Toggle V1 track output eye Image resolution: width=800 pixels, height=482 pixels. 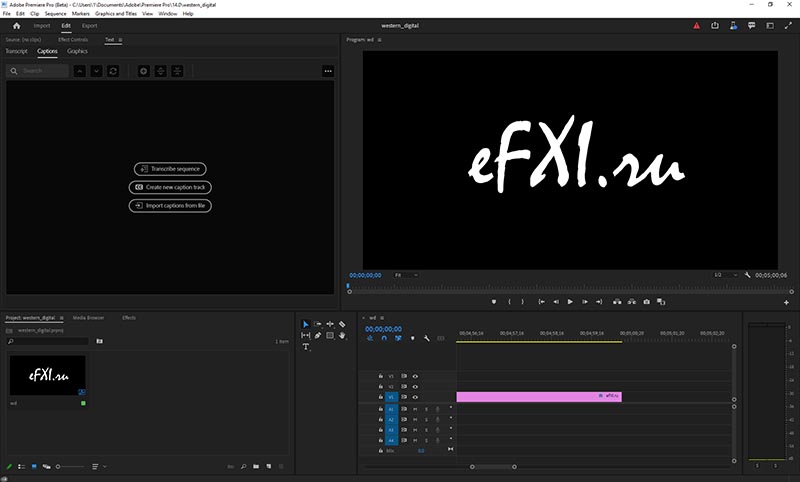coord(415,397)
